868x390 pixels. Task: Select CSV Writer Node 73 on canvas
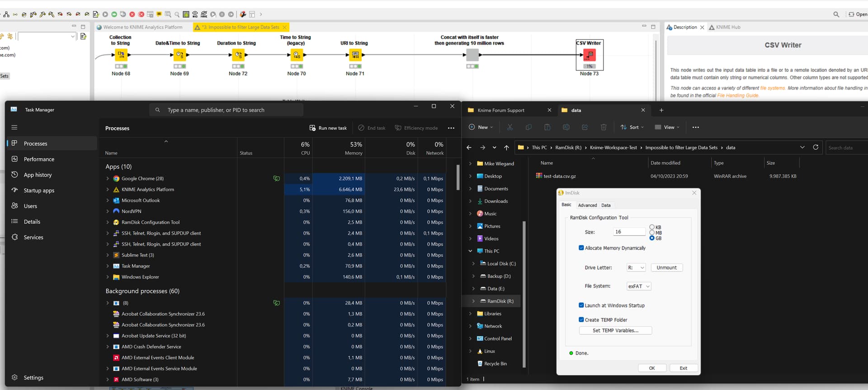coord(589,55)
